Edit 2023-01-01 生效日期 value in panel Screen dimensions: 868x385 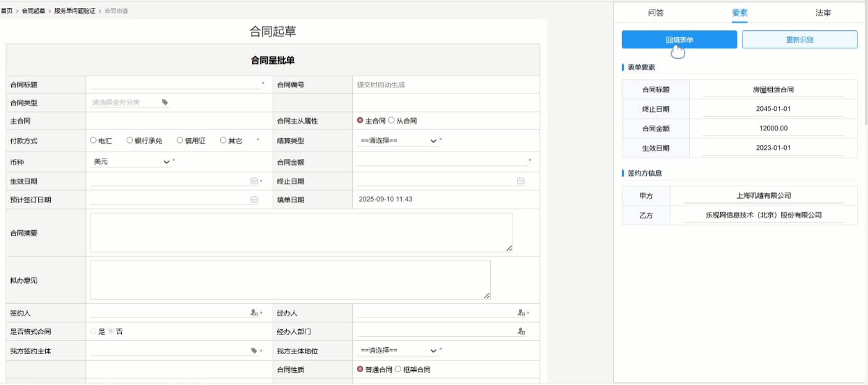pyautogui.click(x=773, y=148)
